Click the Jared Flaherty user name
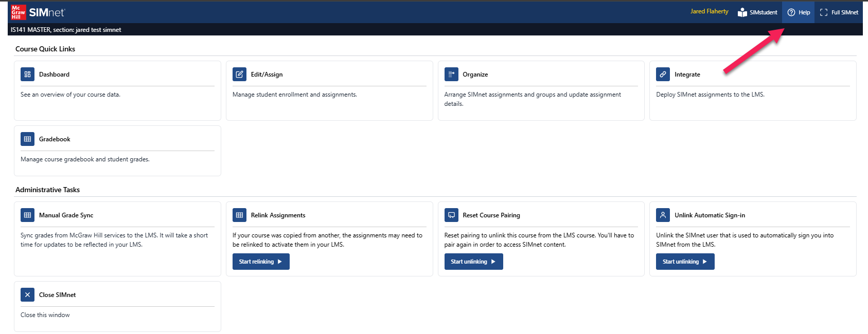The width and height of the screenshot is (868, 334). pyautogui.click(x=709, y=11)
